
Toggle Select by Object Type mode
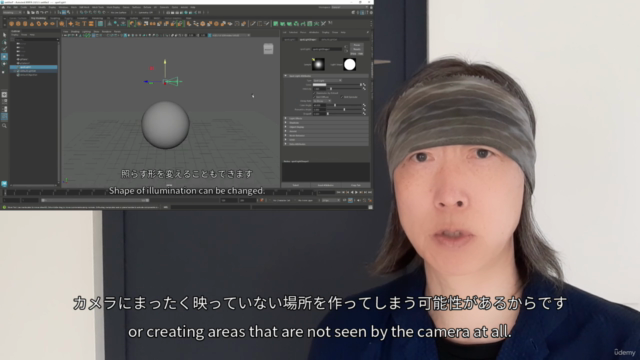64,13
